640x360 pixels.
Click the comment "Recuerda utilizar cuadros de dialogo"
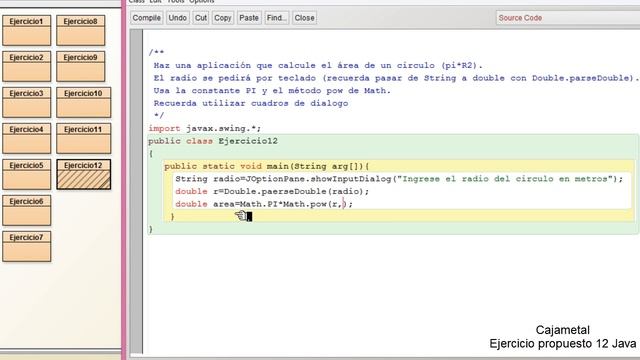[x=251, y=103]
